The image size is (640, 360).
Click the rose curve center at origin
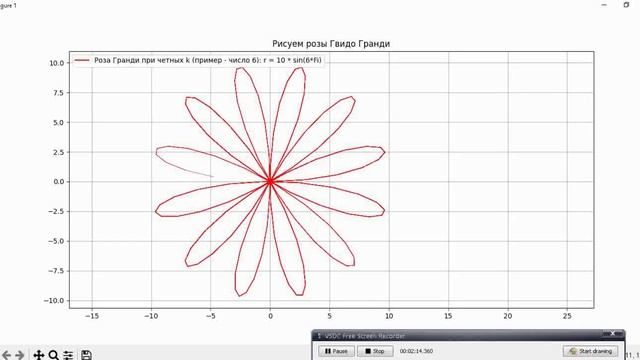(x=270, y=182)
